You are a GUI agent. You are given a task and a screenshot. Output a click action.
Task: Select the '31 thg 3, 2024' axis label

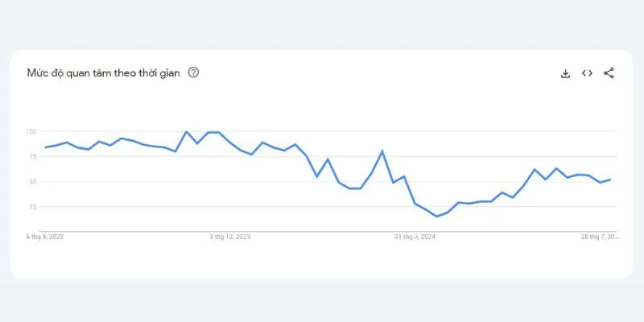[x=415, y=237]
